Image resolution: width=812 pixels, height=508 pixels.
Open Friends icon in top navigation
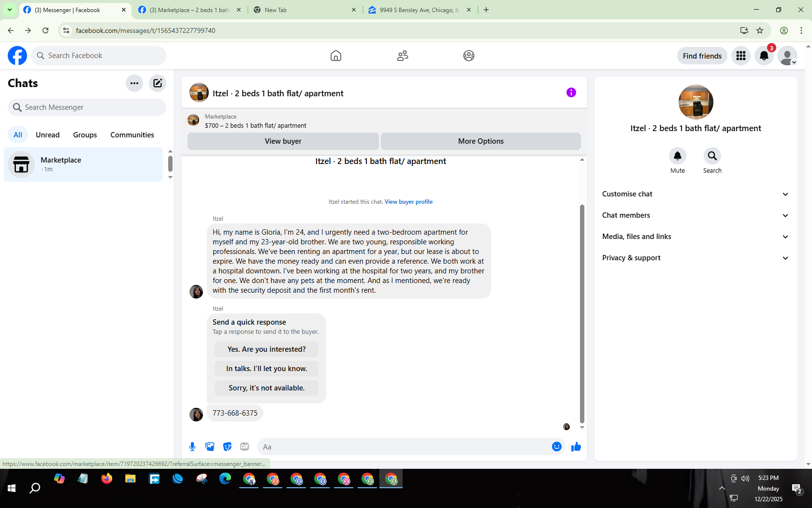click(x=403, y=56)
